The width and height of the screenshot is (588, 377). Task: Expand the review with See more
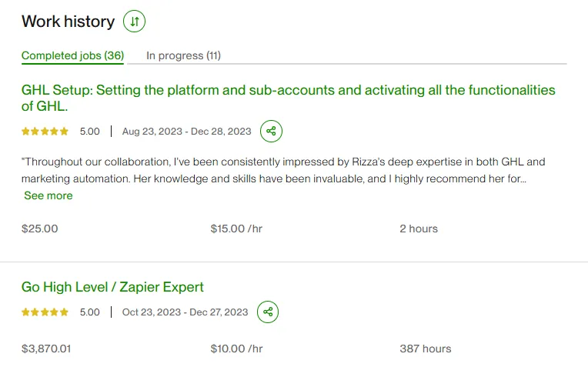point(48,195)
